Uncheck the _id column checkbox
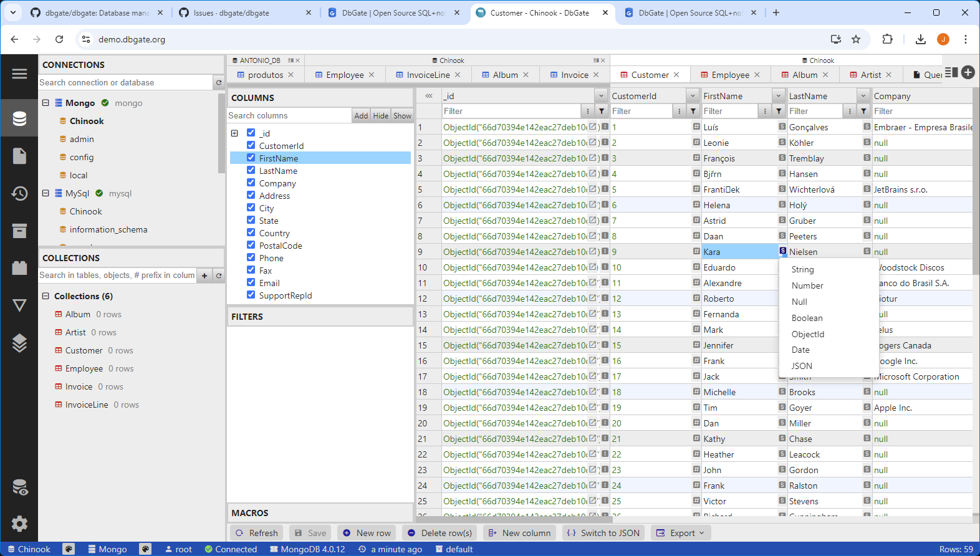Screen dimensions: 980x556 click(251, 133)
